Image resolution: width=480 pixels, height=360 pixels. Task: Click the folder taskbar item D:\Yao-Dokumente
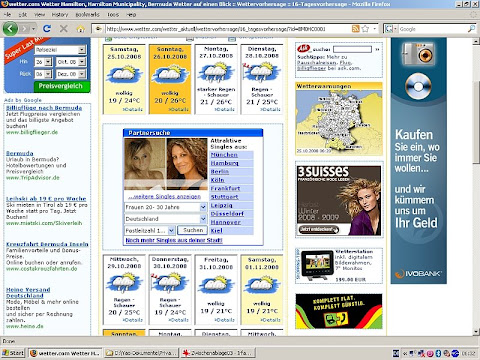click(x=142, y=353)
